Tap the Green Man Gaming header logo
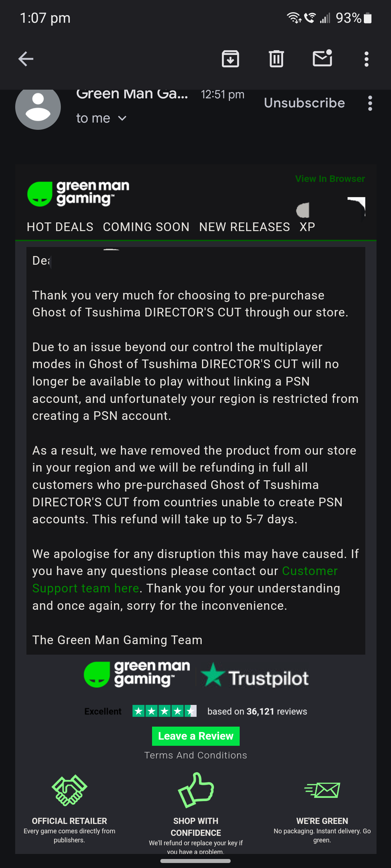The width and height of the screenshot is (391, 868). click(78, 193)
